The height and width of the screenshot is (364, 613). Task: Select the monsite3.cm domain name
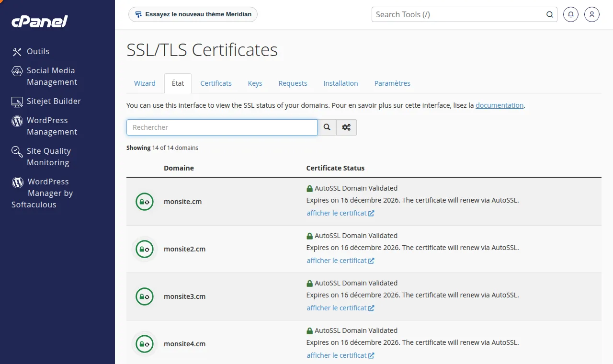click(x=184, y=296)
